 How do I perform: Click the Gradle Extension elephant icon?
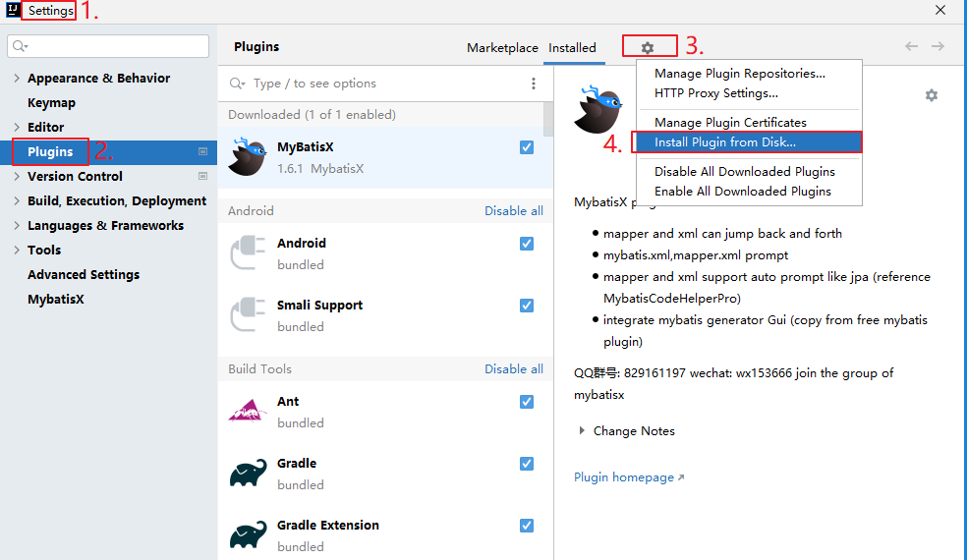coord(248,534)
